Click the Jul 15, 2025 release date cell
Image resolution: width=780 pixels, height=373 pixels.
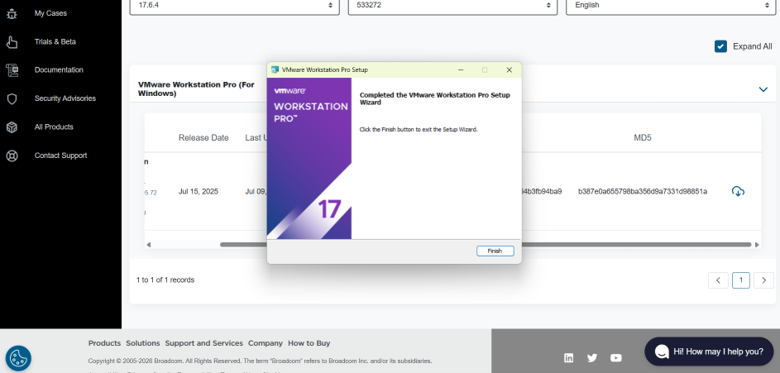click(198, 191)
